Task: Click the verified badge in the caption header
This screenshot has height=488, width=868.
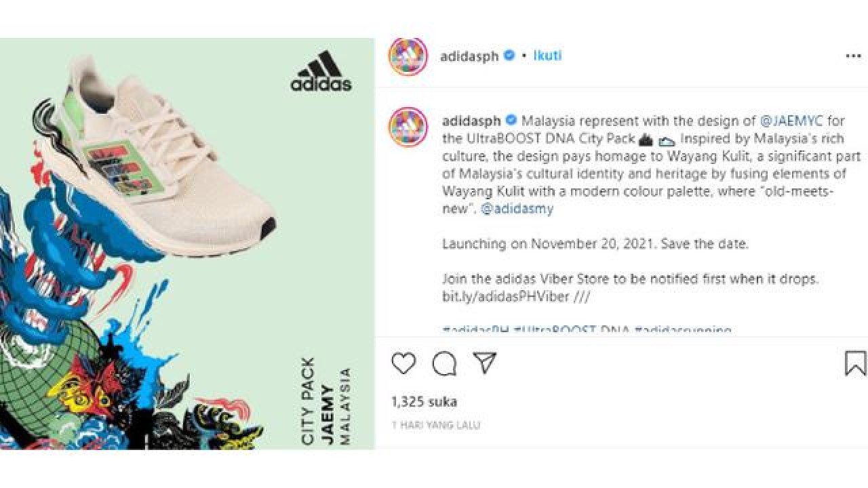Action: [x=510, y=121]
